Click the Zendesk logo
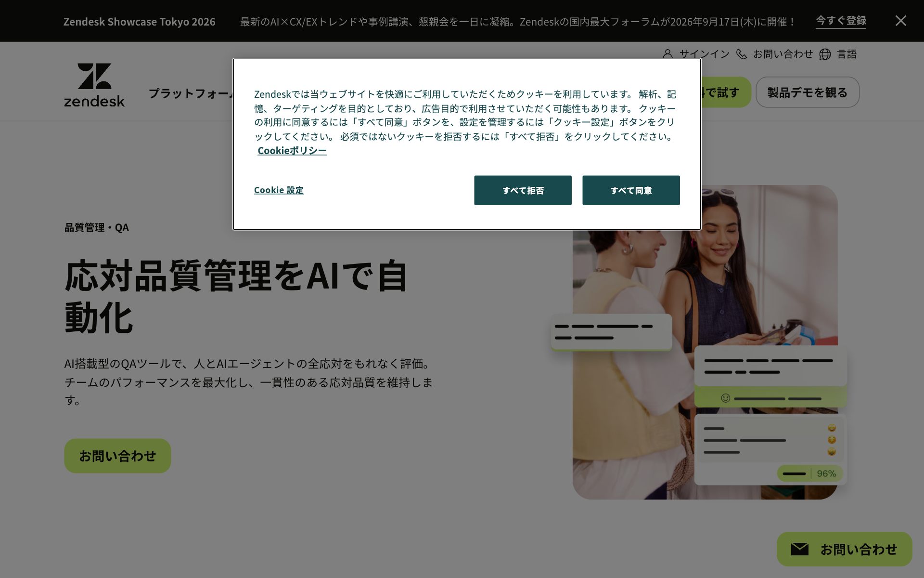 click(94, 85)
